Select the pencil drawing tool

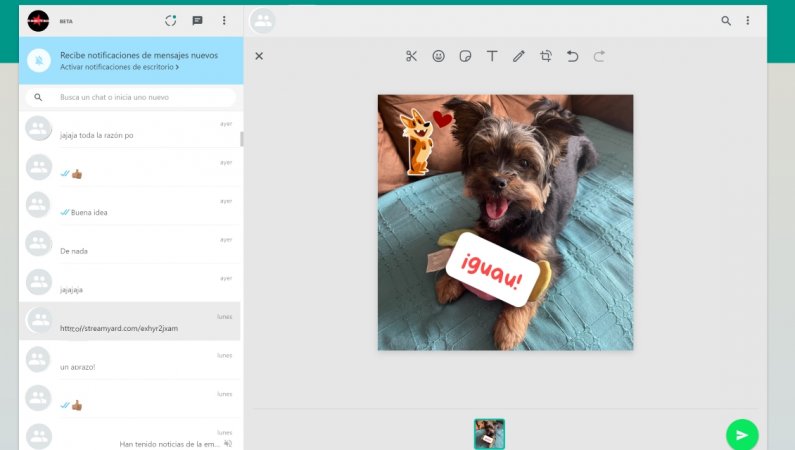tap(519, 56)
